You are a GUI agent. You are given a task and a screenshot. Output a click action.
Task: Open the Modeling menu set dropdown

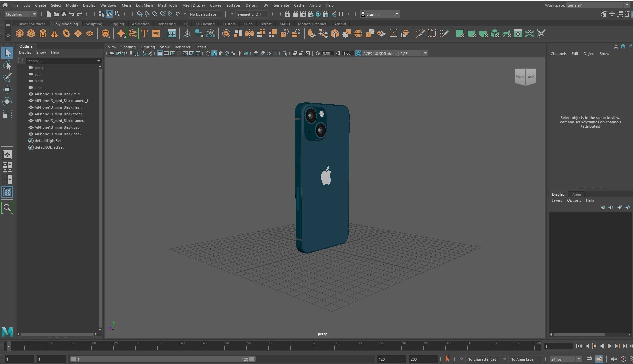point(21,14)
